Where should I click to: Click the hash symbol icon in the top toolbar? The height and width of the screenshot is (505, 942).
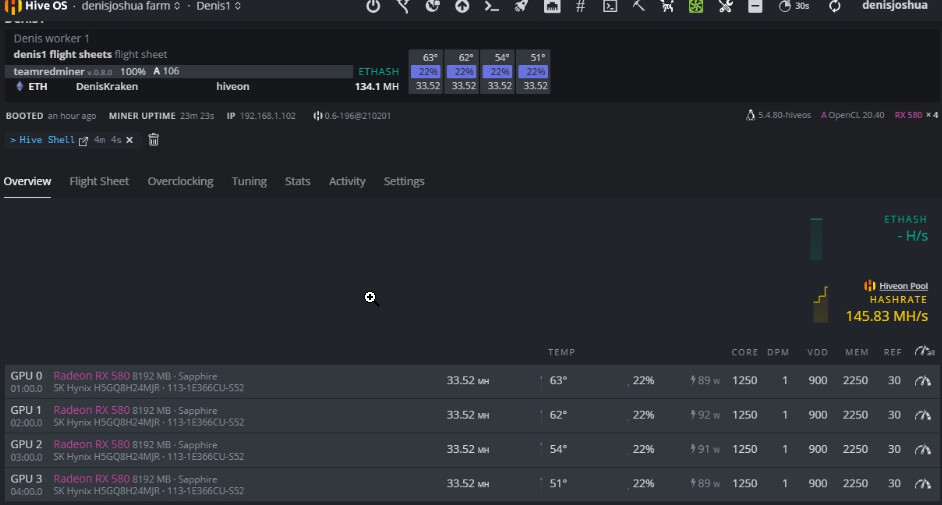tap(580, 6)
